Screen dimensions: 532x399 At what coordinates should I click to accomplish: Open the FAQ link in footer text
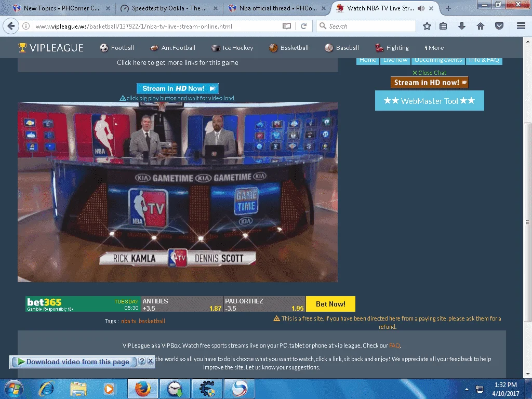point(394,345)
